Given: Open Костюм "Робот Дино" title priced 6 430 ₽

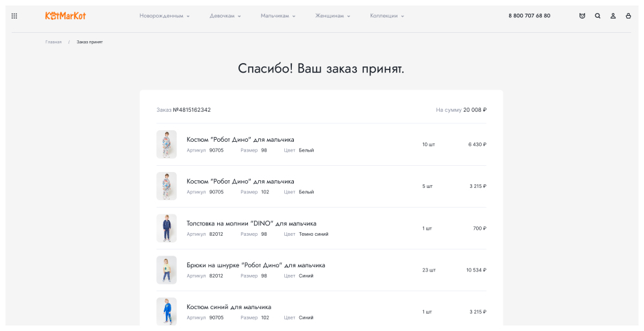Looking at the screenshot, I should click(x=240, y=140).
